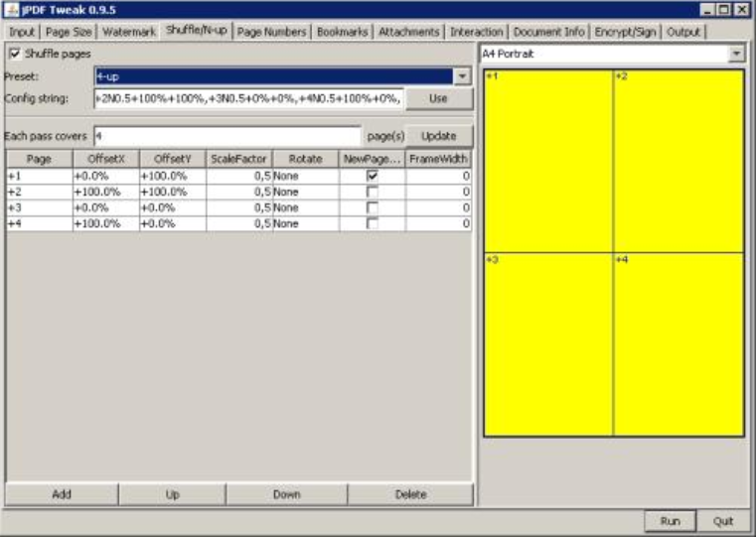This screenshot has width=756, height=538.
Task: Check NewPage checkbox in row +3
Action: click(373, 207)
